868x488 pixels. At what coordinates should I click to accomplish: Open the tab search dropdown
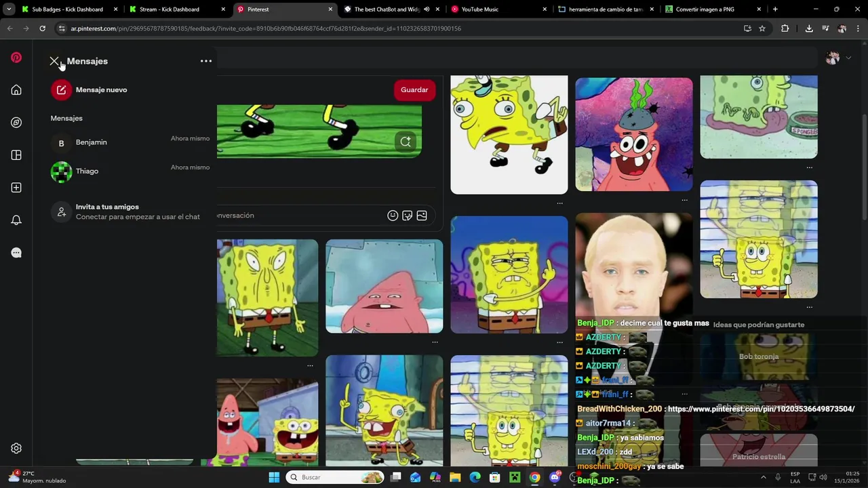(8, 9)
